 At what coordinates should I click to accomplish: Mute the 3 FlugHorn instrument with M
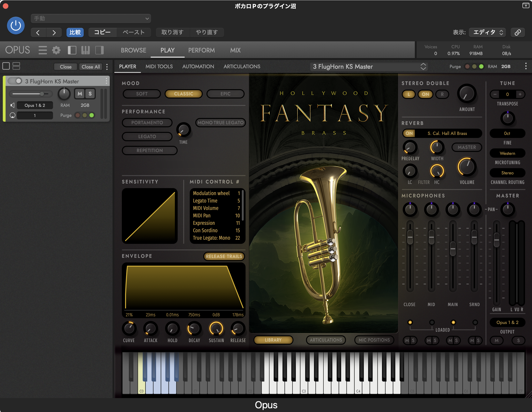[x=80, y=94]
